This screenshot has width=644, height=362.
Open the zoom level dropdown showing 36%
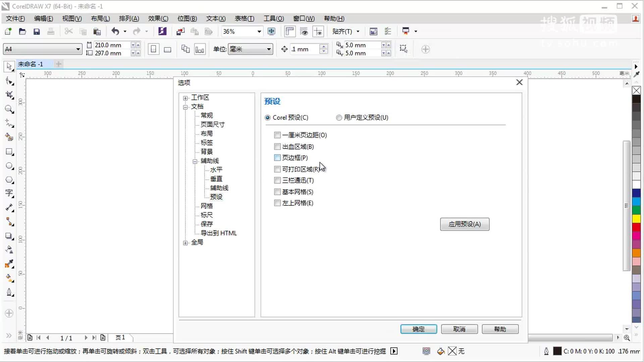(259, 31)
